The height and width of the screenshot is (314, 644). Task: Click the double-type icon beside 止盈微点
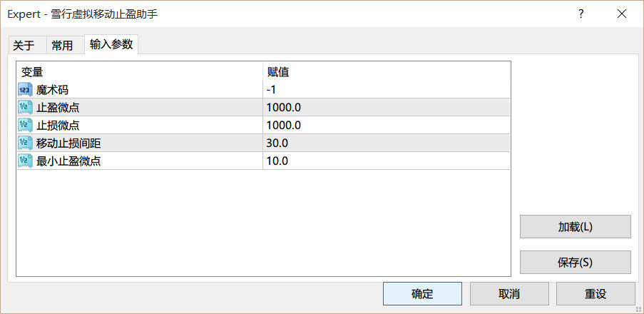coord(25,108)
